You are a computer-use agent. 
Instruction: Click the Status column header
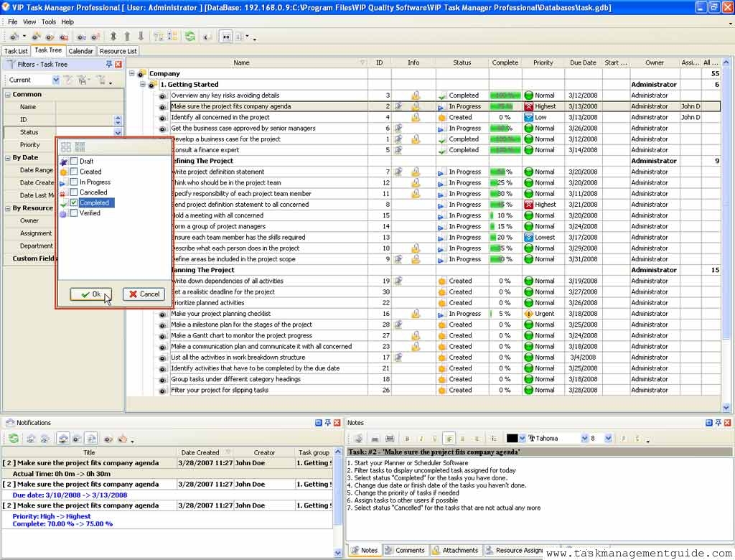(x=462, y=63)
